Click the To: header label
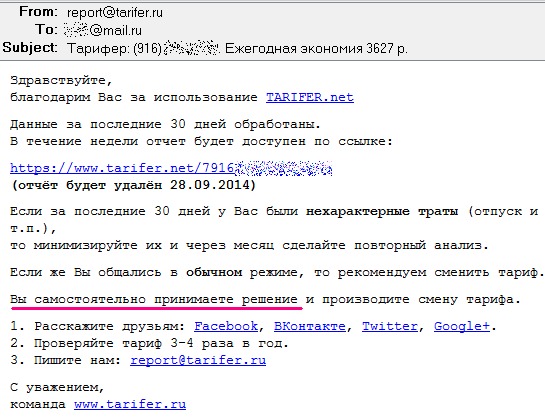Image resolution: width=545 pixels, height=420 pixels. [46, 29]
